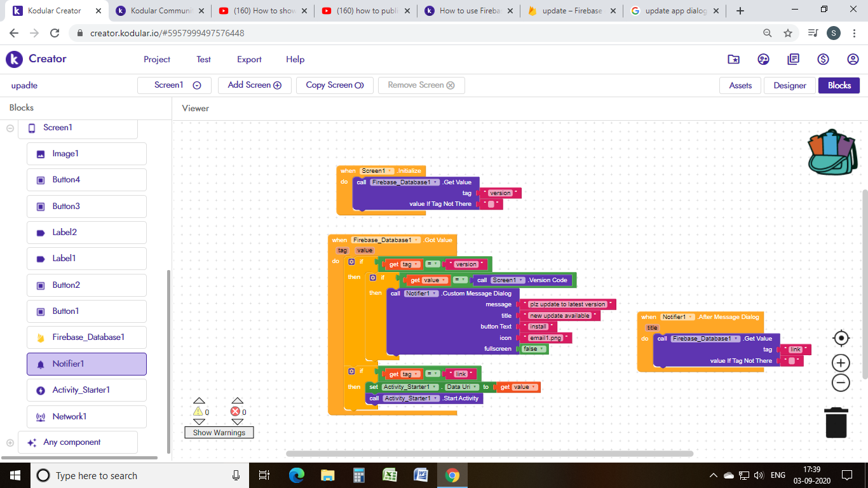Open the Project menu
Viewport: 868px width, 488px height.
pos(157,59)
